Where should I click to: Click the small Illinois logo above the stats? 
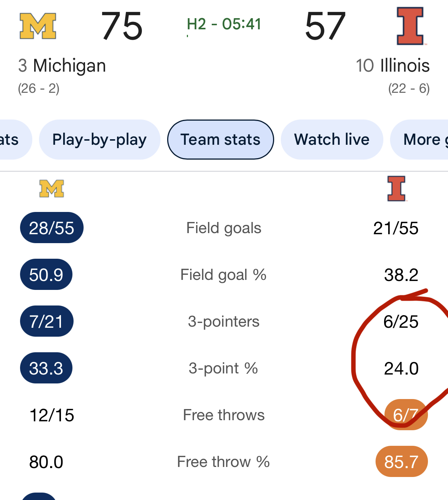pos(396,189)
